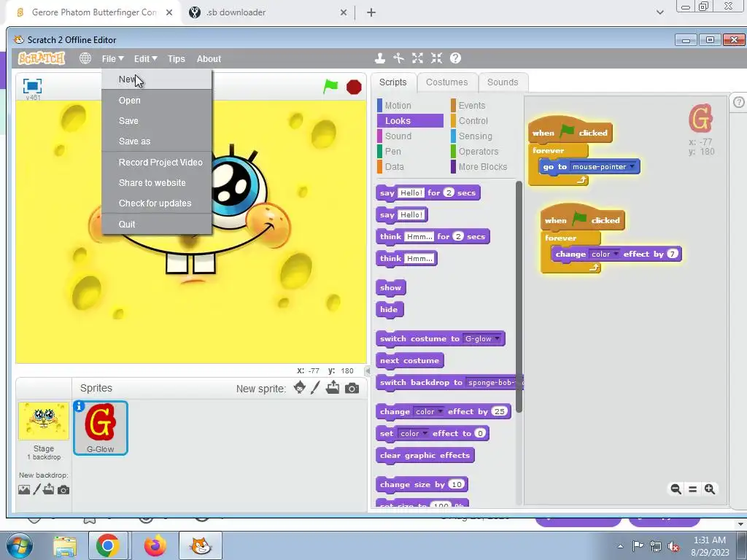Upload backdrop from file icon
The height and width of the screenshot is (560, 747).
coord(49,489)
